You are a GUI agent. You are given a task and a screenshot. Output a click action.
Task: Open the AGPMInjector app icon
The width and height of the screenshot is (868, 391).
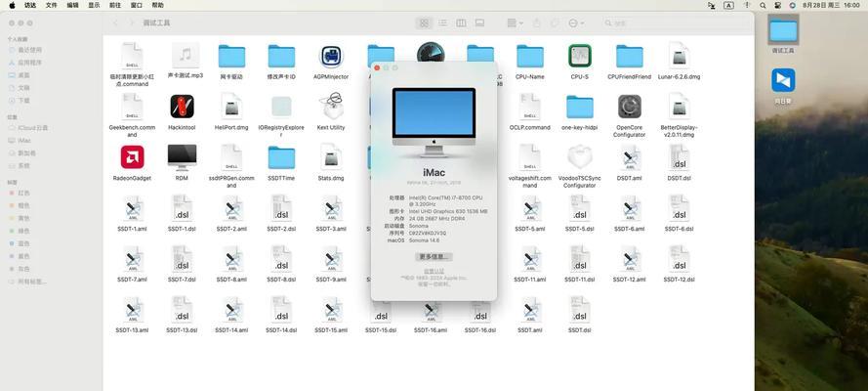point(331,57)
